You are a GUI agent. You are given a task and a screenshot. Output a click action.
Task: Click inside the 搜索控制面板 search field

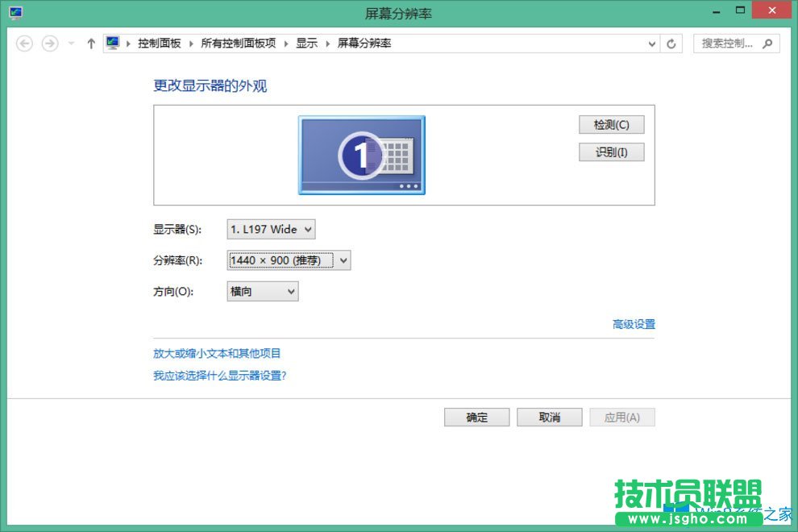(x=725, y=43)
